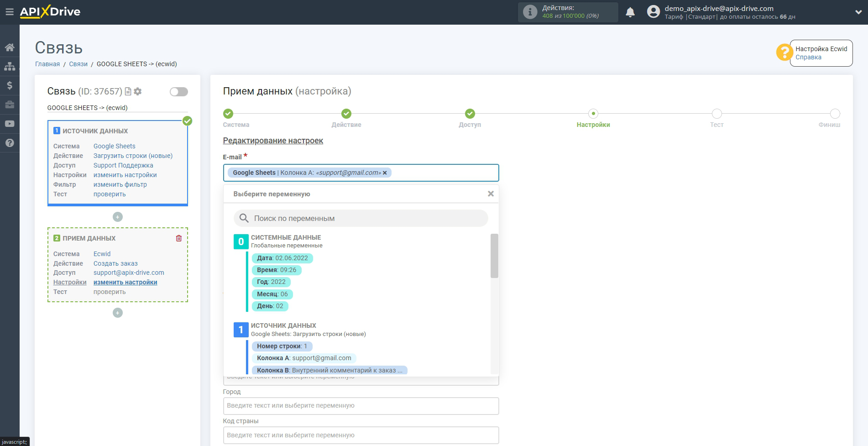This screenshot has width=868, height=446.
Task: Open connection document icon next to ID
Action: [128, 91]
